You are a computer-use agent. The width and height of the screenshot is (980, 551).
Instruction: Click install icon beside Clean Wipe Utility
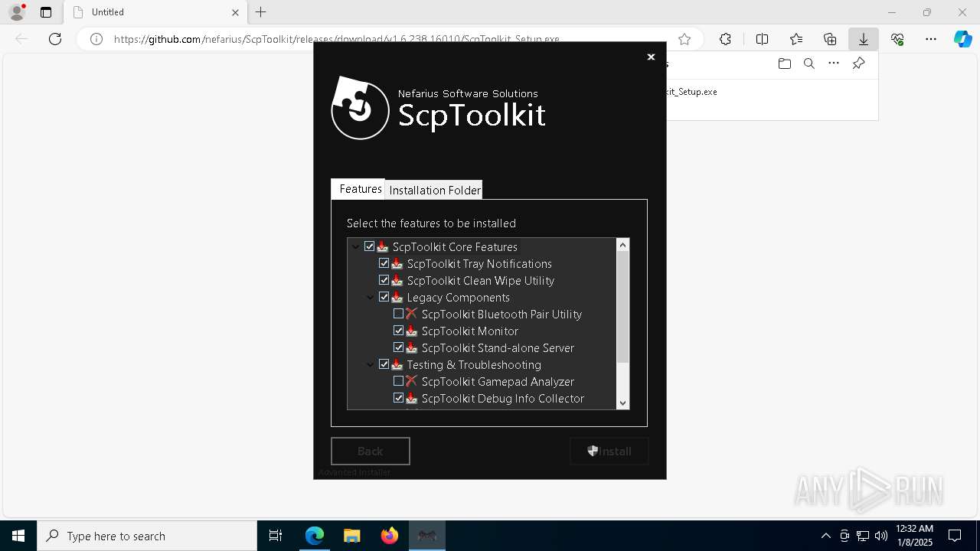tap(397, 280)
